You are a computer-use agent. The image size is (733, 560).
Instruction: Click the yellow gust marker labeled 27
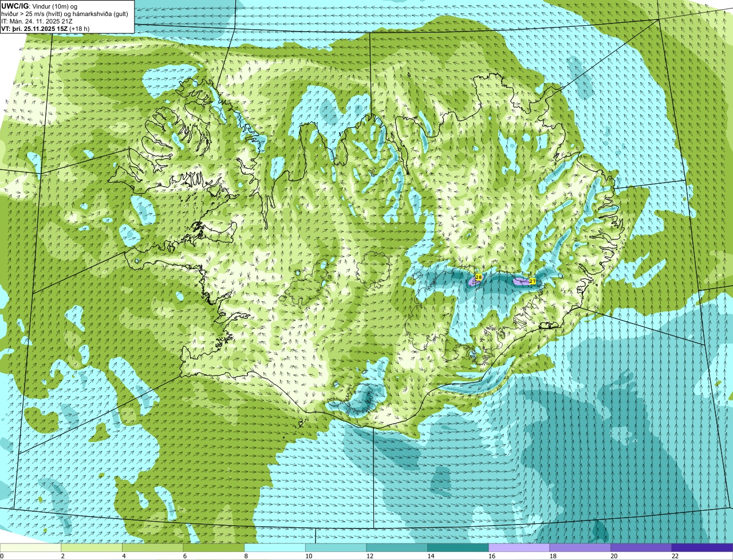pyautogui.click(x=532, y=281)
